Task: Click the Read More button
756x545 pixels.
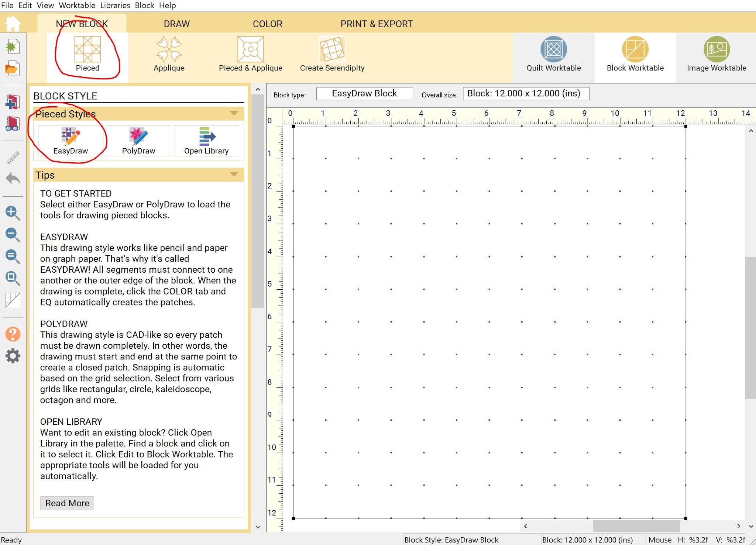Action: coord(67,503)
